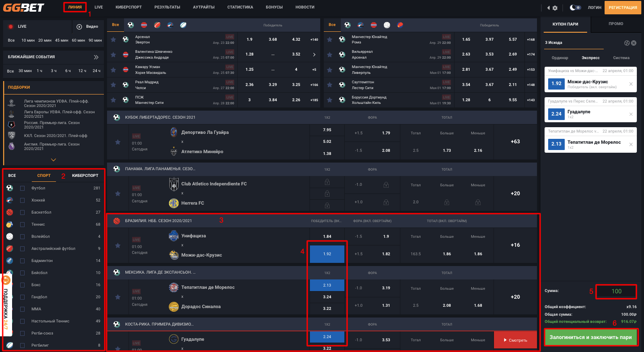Select odds 1.84 for Унифациза
The image size is (644, 352).
[x=327, y=236]
